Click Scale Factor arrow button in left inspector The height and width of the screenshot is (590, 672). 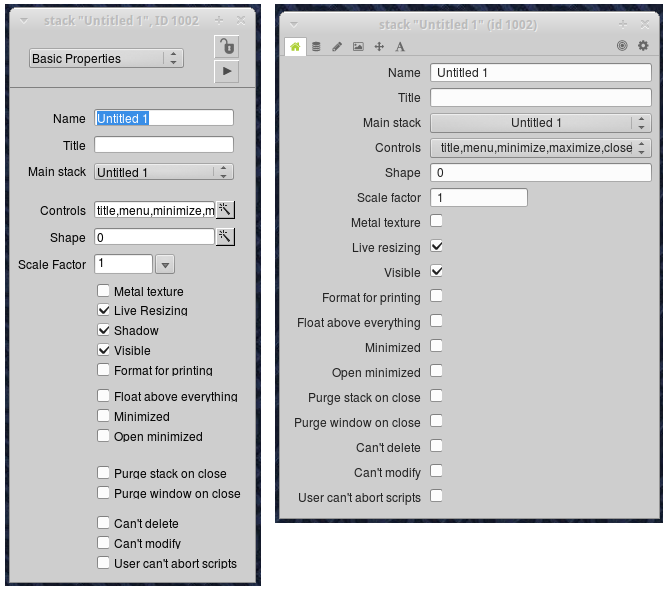coord(165,264)
